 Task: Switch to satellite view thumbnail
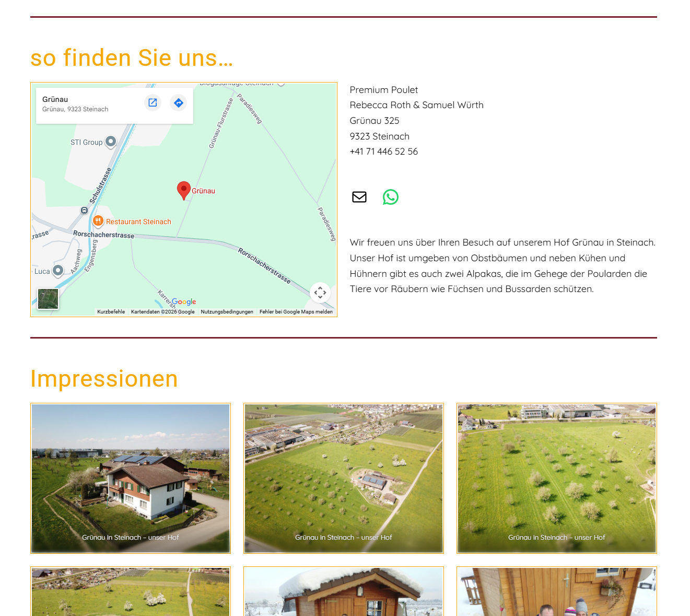[48, 299]
